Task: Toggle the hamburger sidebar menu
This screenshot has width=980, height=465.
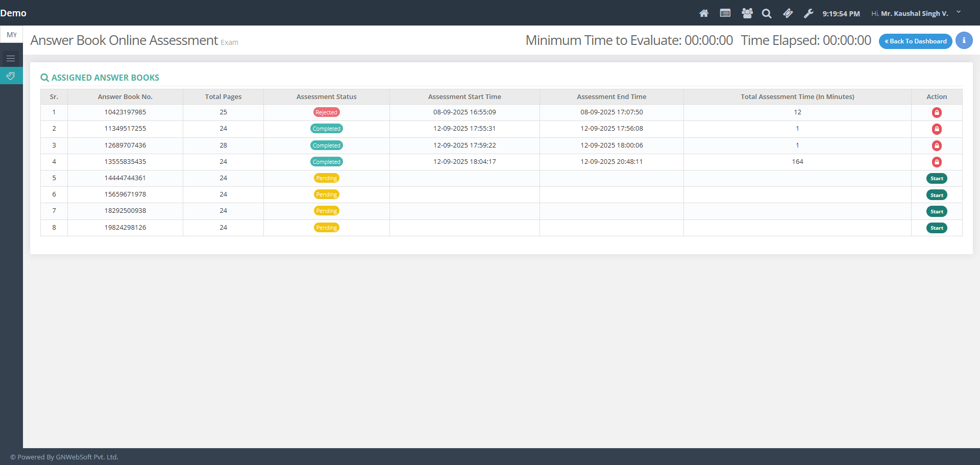Action: pos(11,59)
